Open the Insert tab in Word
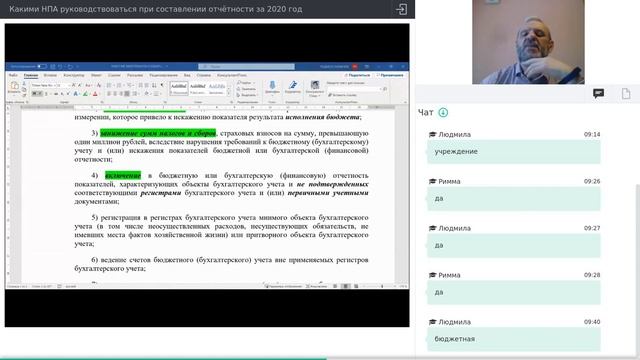 point(50,75)
